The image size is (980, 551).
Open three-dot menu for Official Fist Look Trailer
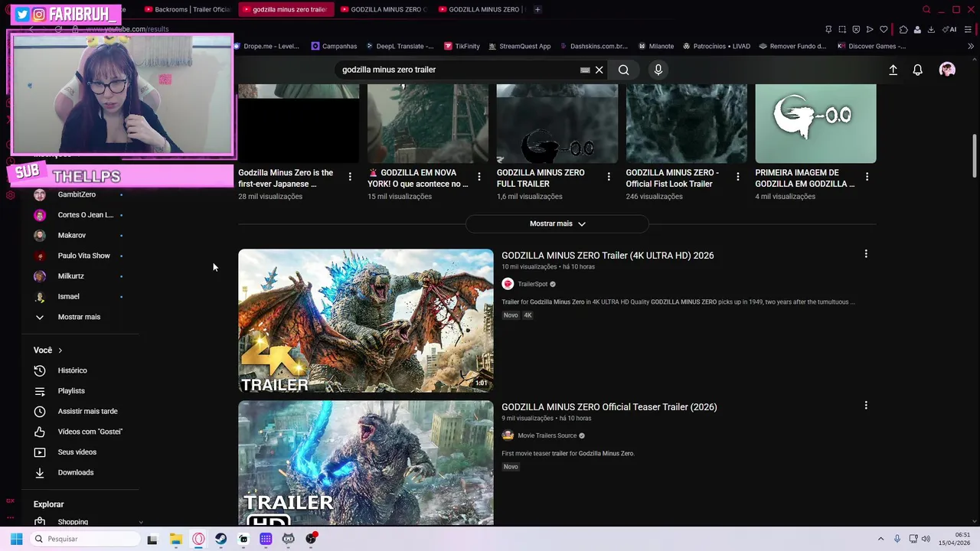click(x=738, y=177)
